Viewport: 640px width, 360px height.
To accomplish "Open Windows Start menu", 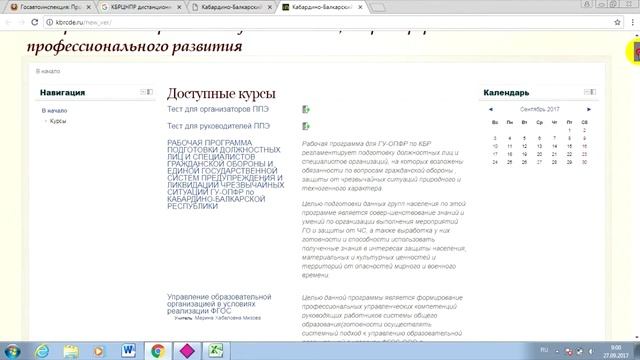I will click(x=12, y=351).
